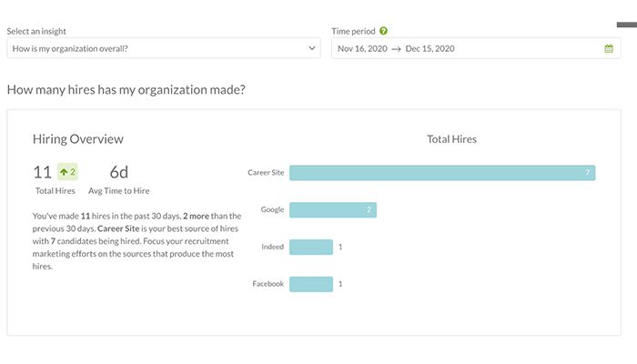Select the Career Site bar in chart
637x364 pixels.
coord(442,173)
